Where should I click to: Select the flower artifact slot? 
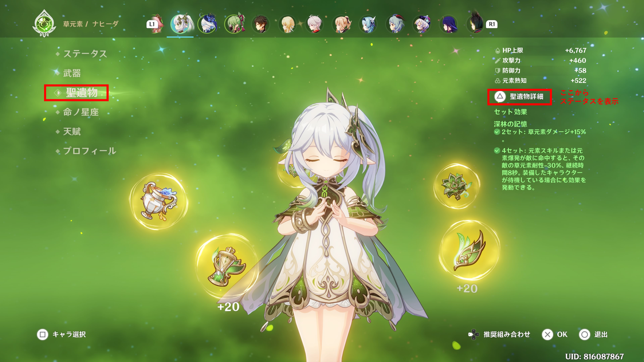457,186
